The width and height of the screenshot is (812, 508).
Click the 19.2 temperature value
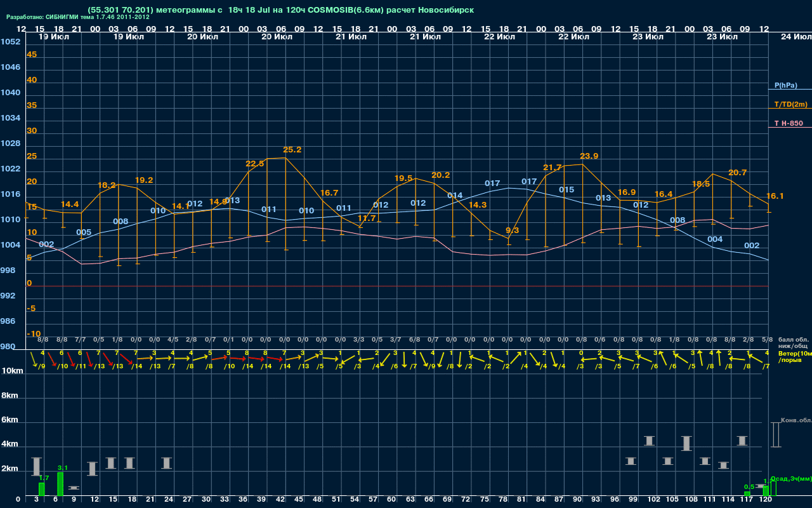[144, 180]
